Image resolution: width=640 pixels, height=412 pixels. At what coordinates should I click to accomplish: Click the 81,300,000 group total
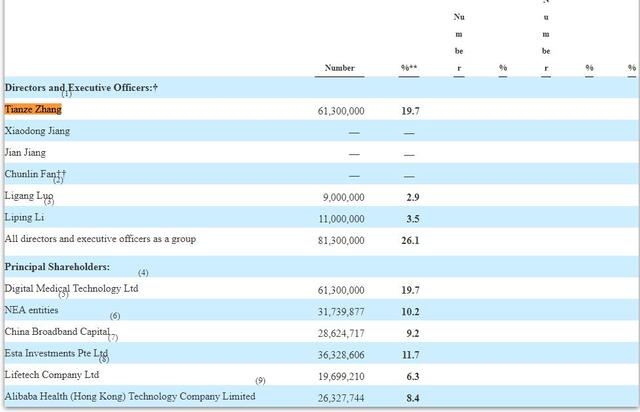click(341, 241)
